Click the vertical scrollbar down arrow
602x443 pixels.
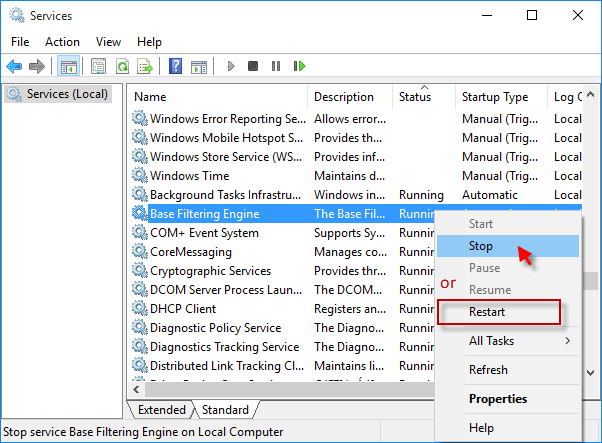click(x=590, y=372)
